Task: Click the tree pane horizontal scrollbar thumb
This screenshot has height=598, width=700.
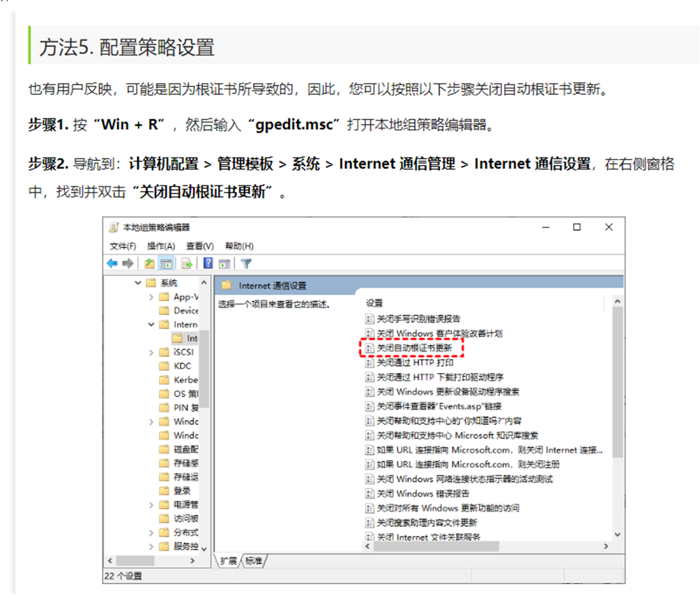Action: [x=135, y=560]
